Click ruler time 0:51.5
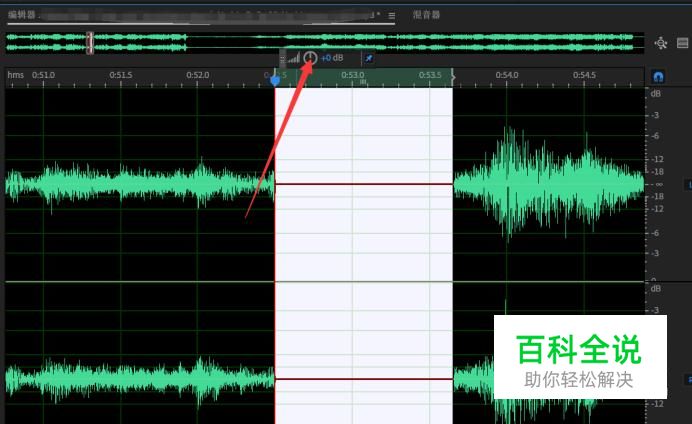Image resolution: width=692 pixels, height=424 pixels. (120, 75)
